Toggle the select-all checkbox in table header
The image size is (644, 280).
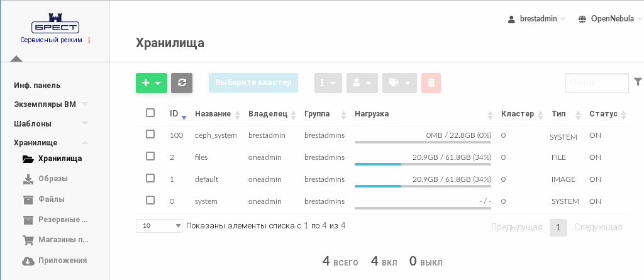click(150, 113)
